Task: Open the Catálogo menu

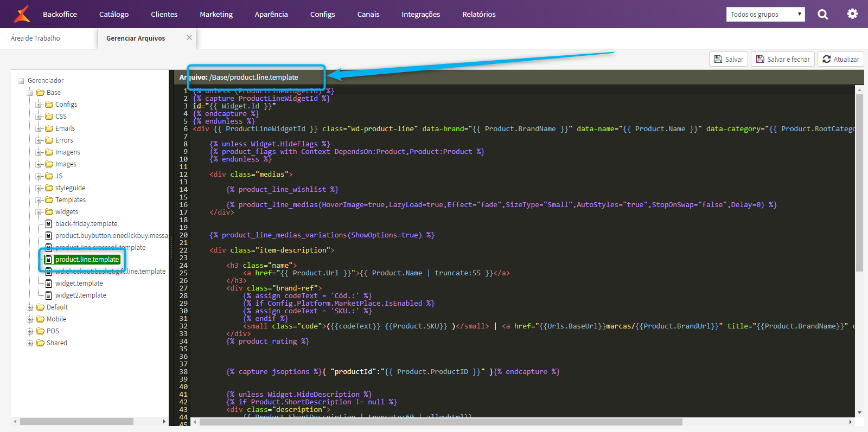Action: (114, 14)
